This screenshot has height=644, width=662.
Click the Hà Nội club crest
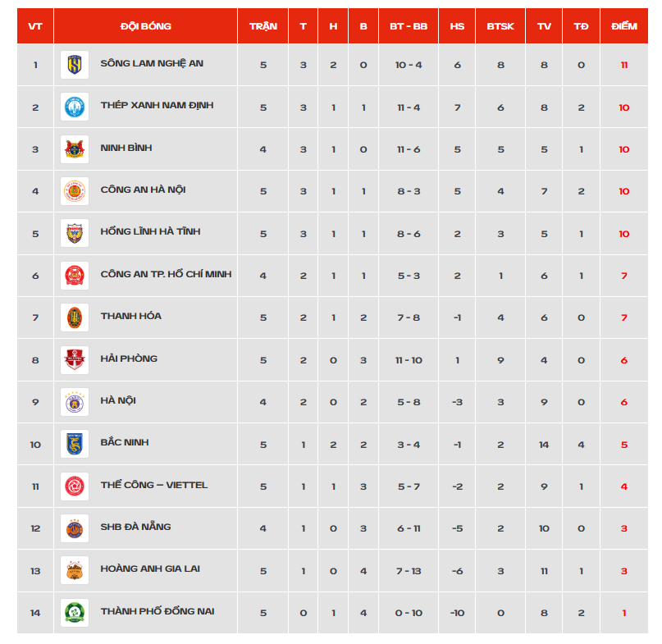(x=75, y=402)
